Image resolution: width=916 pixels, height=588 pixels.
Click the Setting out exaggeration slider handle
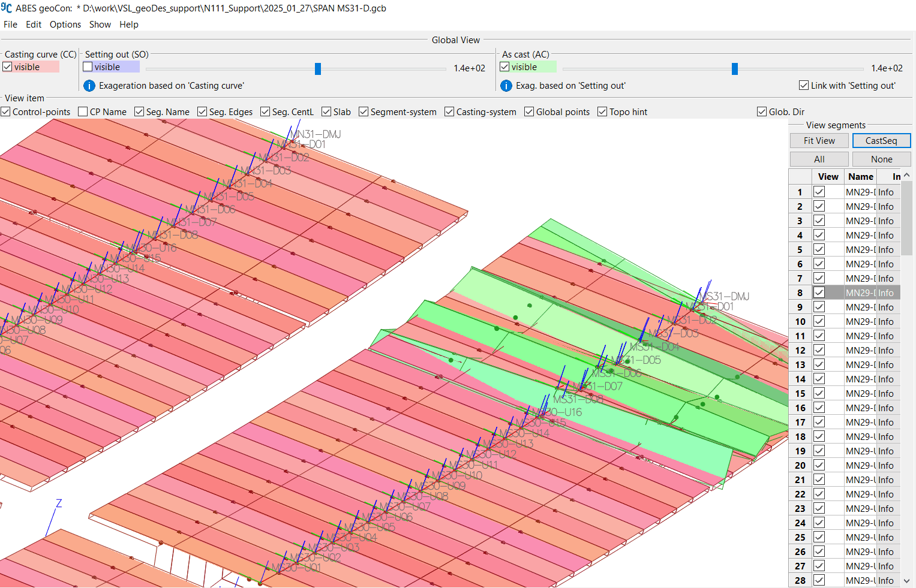318,68
